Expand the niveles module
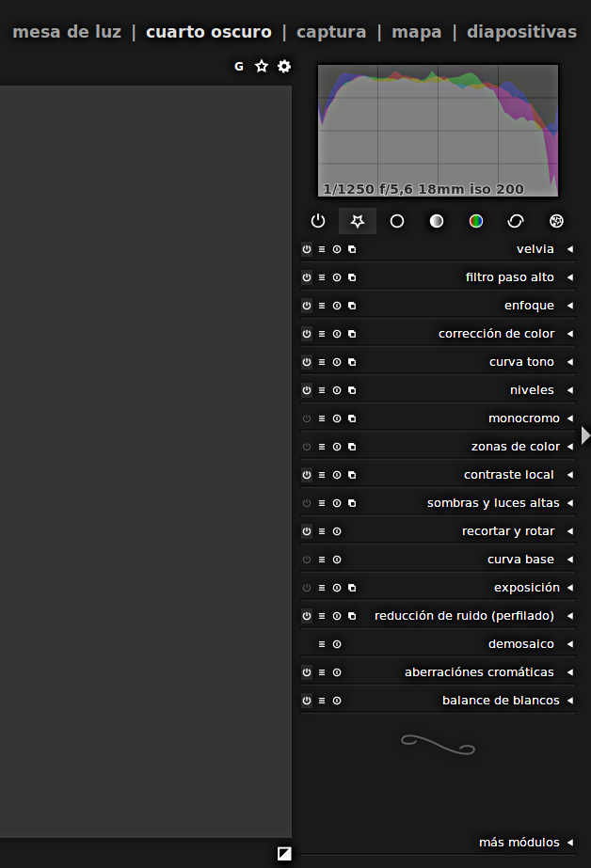 570,390
